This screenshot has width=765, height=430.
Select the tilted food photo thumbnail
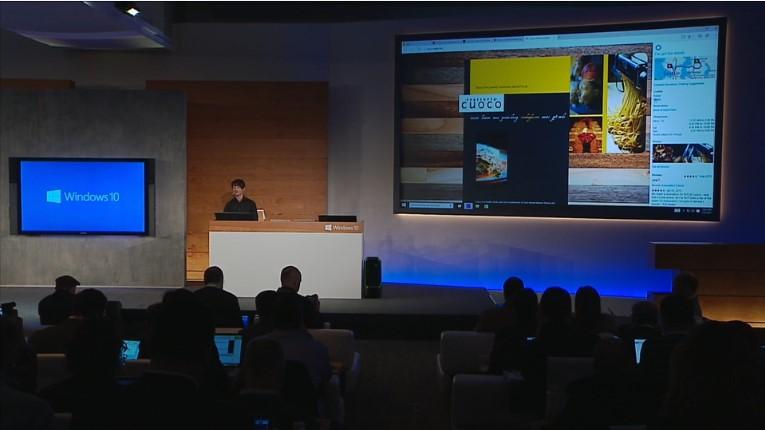(x=491, y=163)
